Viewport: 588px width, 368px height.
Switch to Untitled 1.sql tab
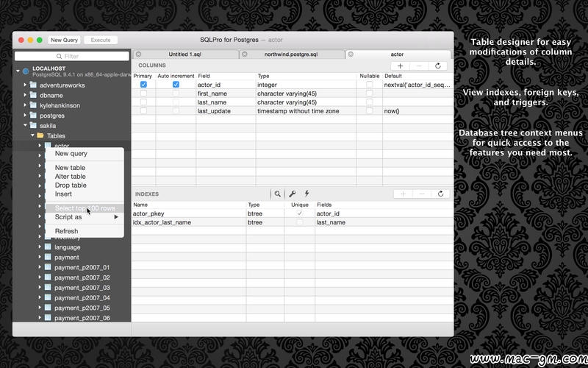coord(185,54)
